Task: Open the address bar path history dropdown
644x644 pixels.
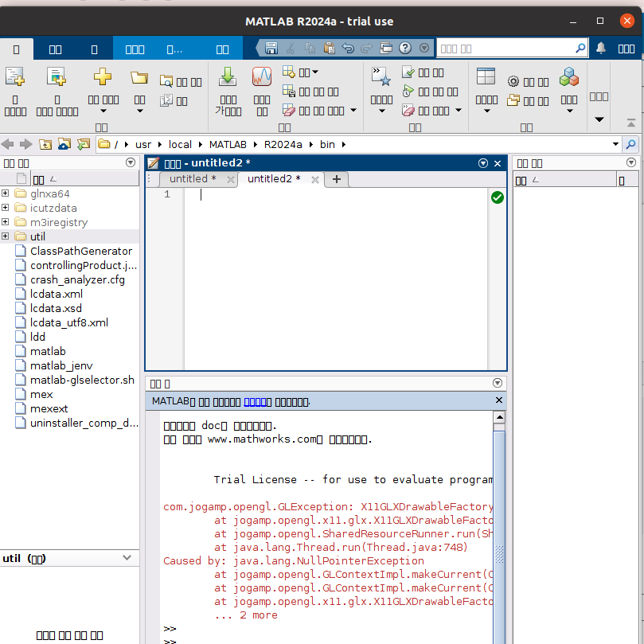Action: pos(615,144)
